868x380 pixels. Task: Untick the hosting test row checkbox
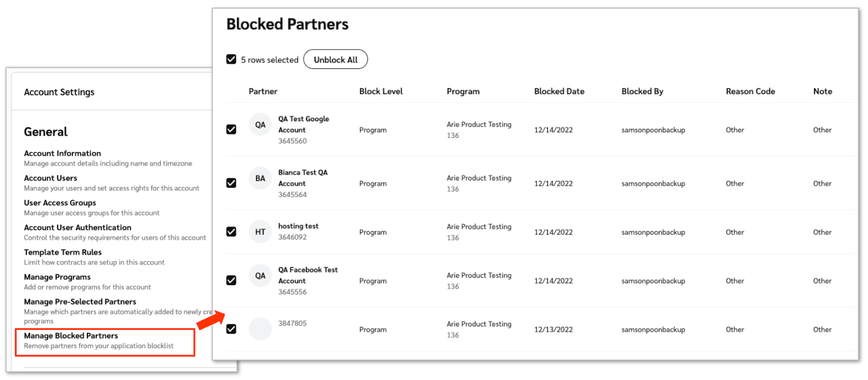pyautogui.click(x=231, y=232)
